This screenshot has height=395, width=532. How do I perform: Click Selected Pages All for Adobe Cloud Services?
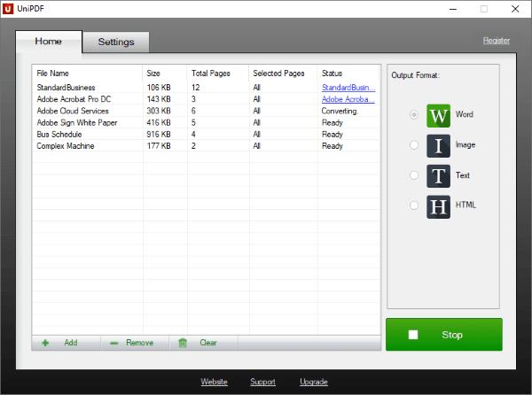tap(256, 111)
